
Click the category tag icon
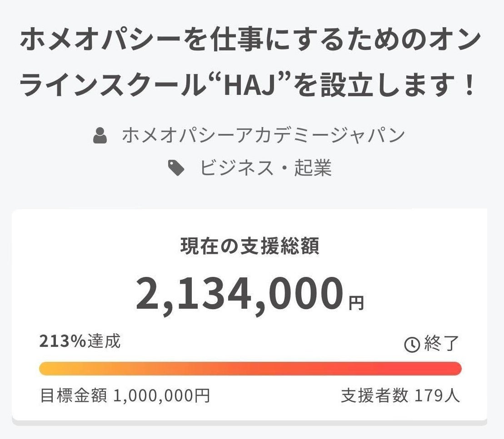(176, 168)
